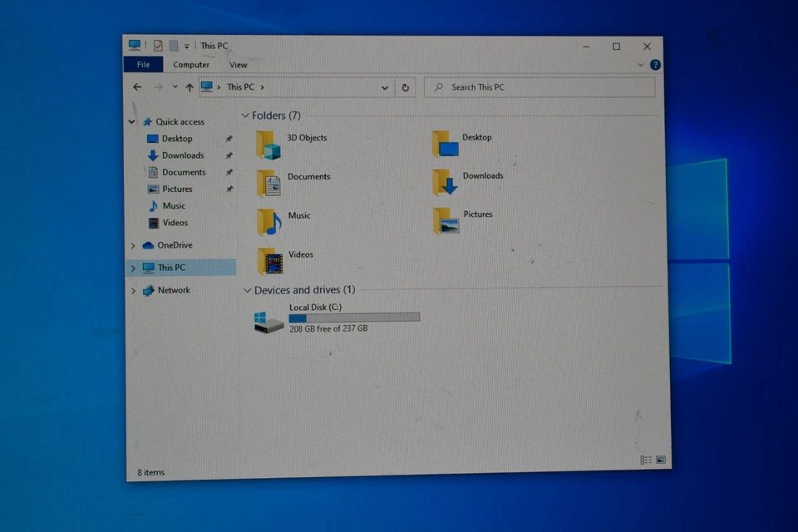Click the Network sidebar entry
This screenshot has height=532, width=798.
173,290
